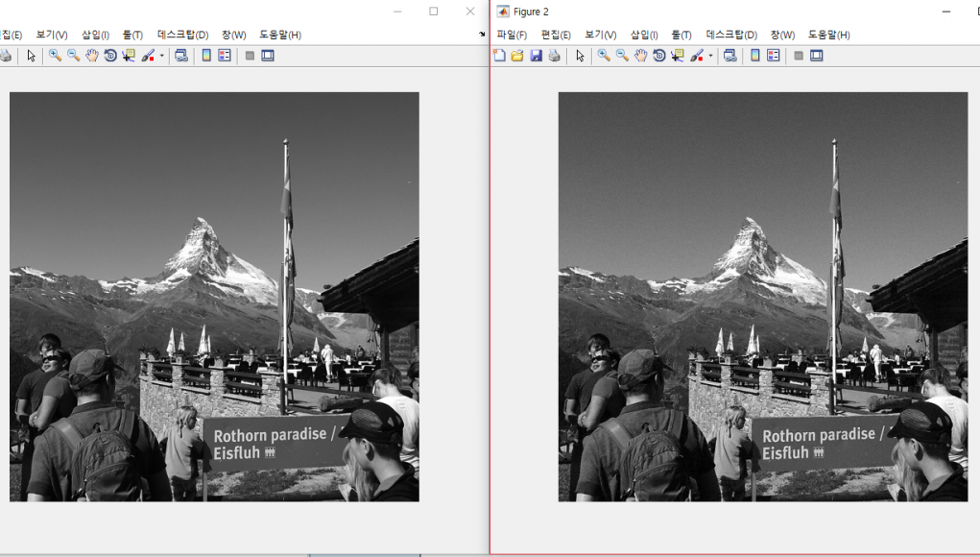Image resolution: width=980 pixels, height=557 pixels.
Task: Minimize the Figure 2 window
Action: click(x=946, y=12)
